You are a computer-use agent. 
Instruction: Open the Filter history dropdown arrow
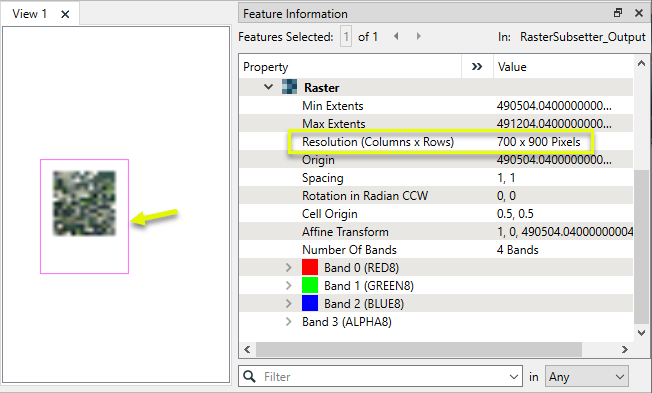point(514,377)
